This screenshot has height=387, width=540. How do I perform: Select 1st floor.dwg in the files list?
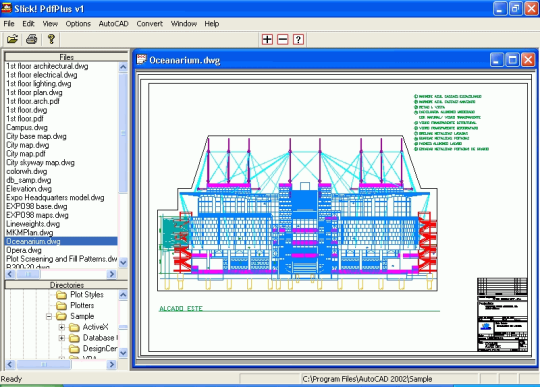27,110
